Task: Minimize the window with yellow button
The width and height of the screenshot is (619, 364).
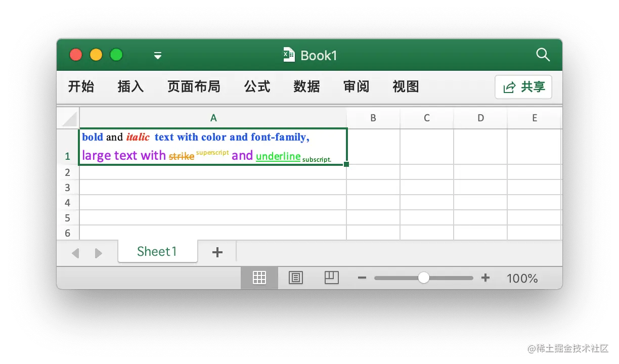Action: pyautogui.click(x=96, y=55)
